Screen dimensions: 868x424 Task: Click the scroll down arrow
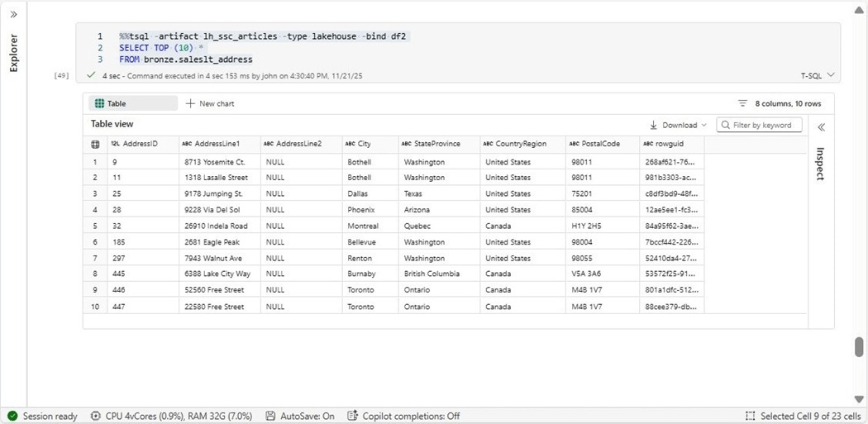[859, 399]
